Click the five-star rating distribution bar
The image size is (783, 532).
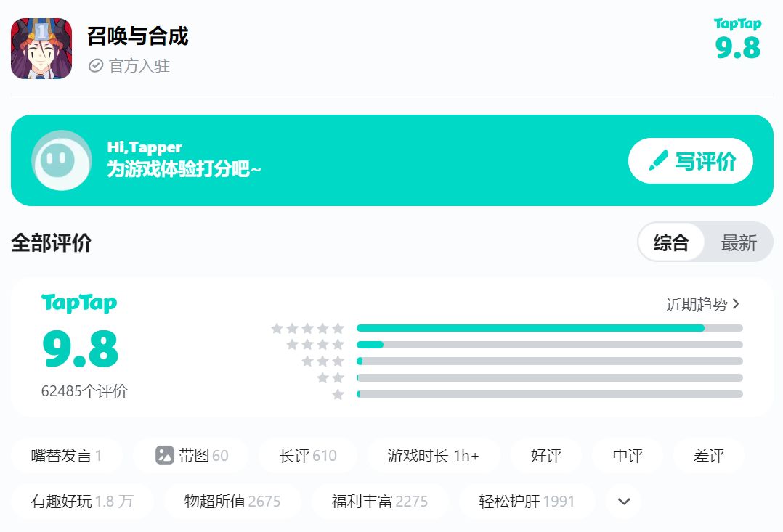549,328
